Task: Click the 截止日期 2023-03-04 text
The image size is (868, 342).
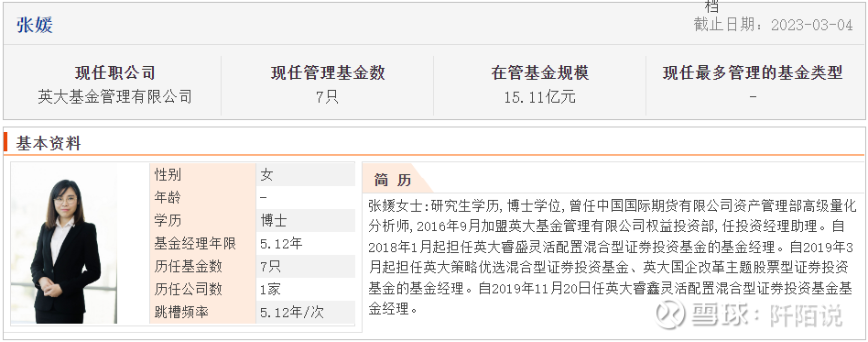Action: [x=774, y=25]
